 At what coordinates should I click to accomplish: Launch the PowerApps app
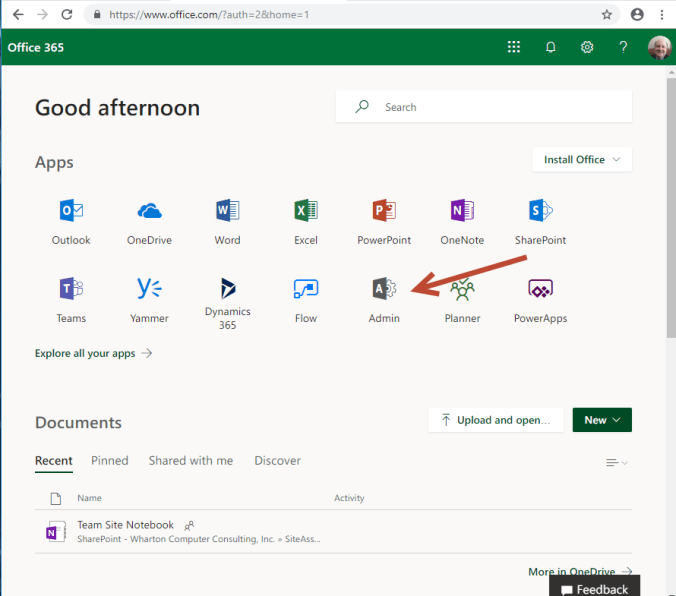pyautogui.click(x=540, y=300)
